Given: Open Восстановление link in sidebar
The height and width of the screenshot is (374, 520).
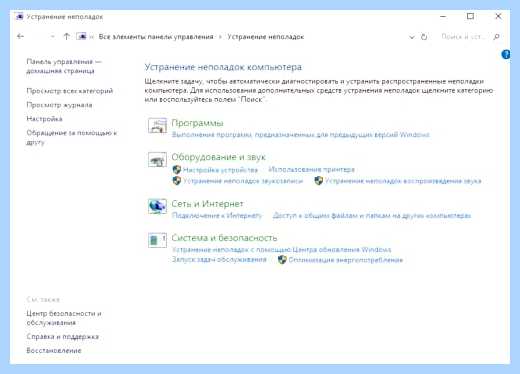Looking at the screenshot, I should pyautogui.click(x=54, y=350).
